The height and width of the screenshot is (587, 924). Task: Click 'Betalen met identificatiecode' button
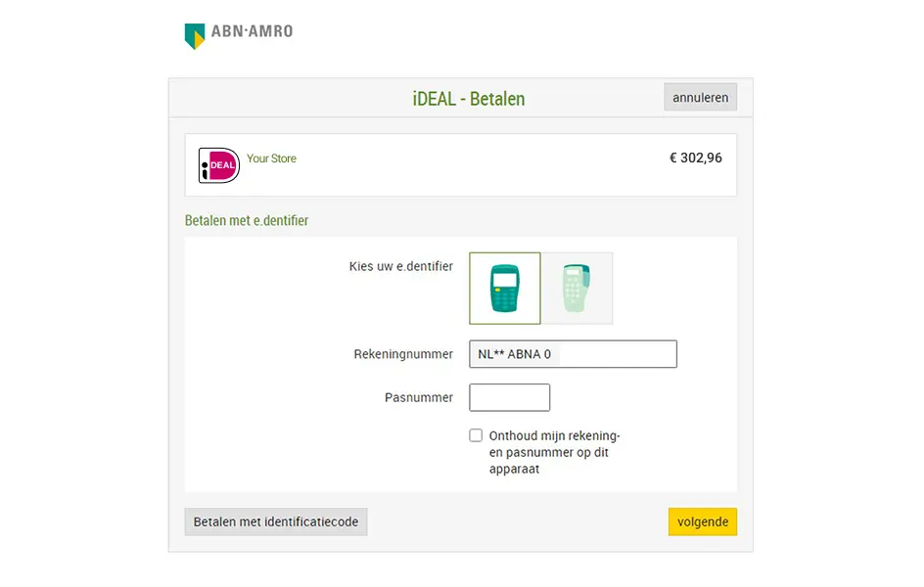point(275,521)
